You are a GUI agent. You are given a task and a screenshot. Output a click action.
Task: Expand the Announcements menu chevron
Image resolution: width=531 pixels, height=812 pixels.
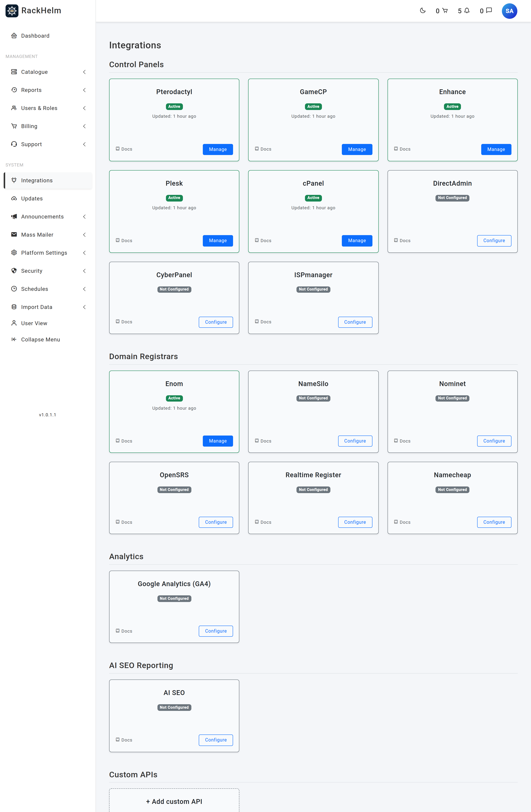[84, 217]
